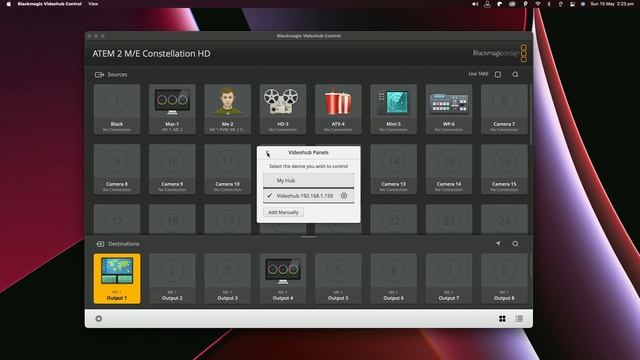Open the volume control in menu bar

[475, 4]
